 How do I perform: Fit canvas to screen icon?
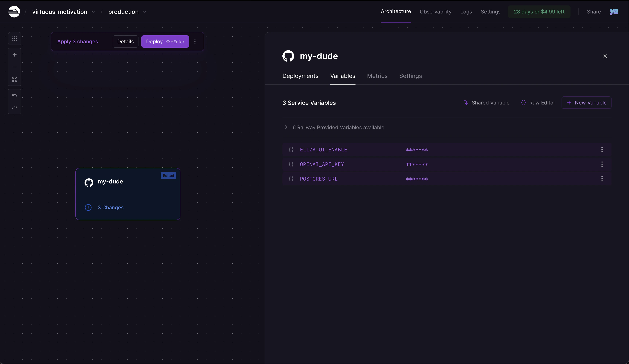[x=14, y=79]
